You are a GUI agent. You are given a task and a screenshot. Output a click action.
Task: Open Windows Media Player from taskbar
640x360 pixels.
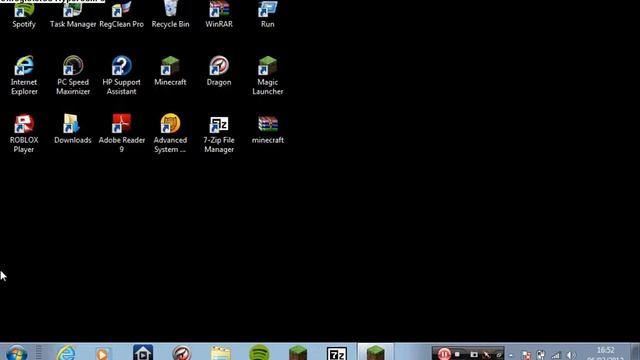(103, 353)
